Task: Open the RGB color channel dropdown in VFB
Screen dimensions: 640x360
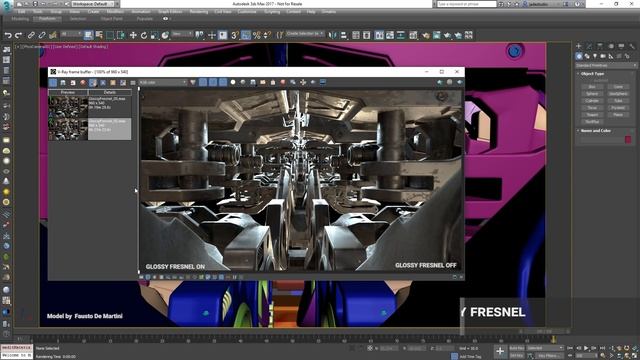Action: coord(162,82)
